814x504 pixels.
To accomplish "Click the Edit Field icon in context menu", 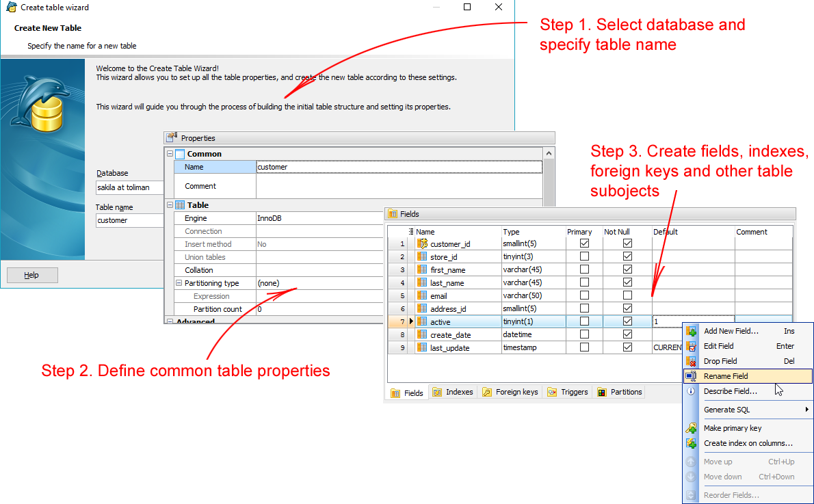I will (691, 346).
